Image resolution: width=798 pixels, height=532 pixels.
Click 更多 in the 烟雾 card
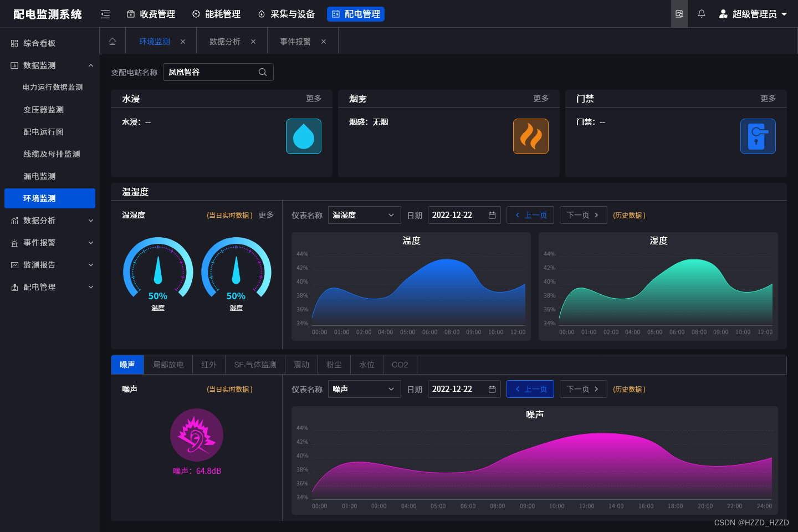(541, 98)
